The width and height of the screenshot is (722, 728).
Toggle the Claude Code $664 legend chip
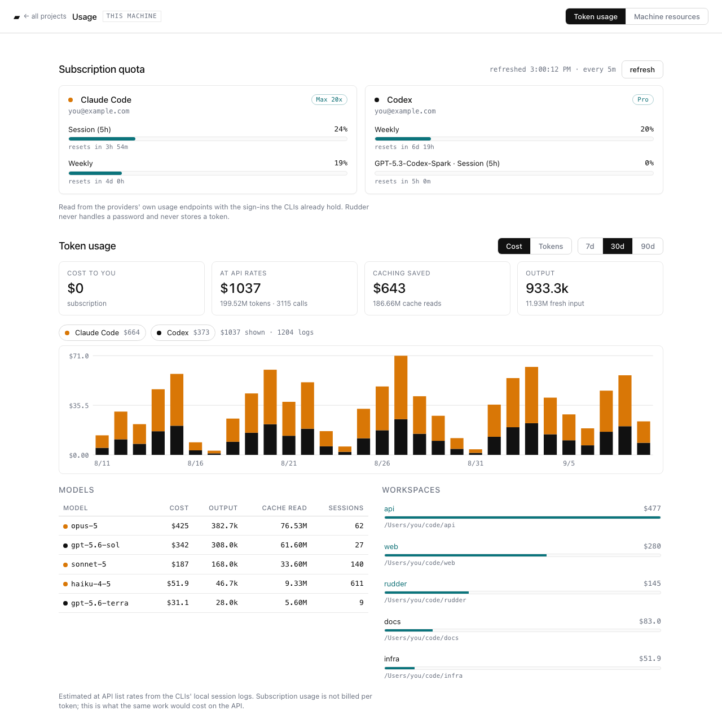pos(102,332)
